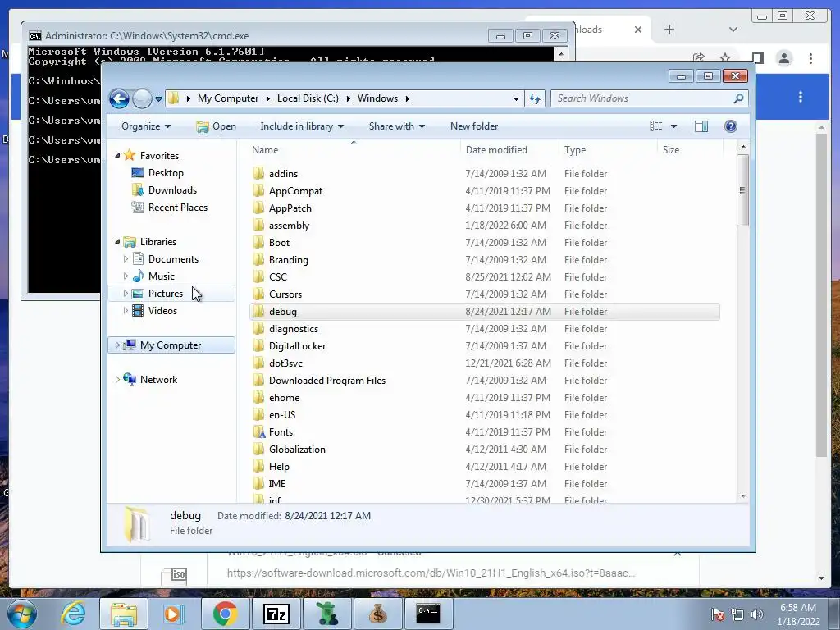Sort by the Type column header

[x=575, y=150]
